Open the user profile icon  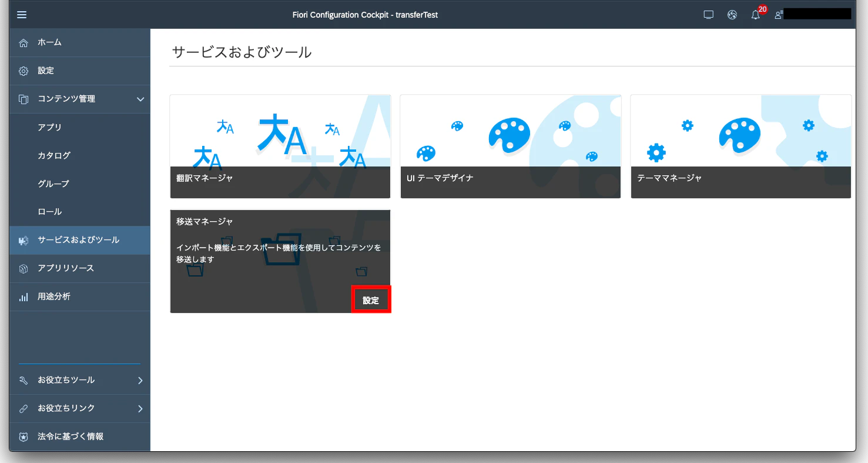[779, 15]
